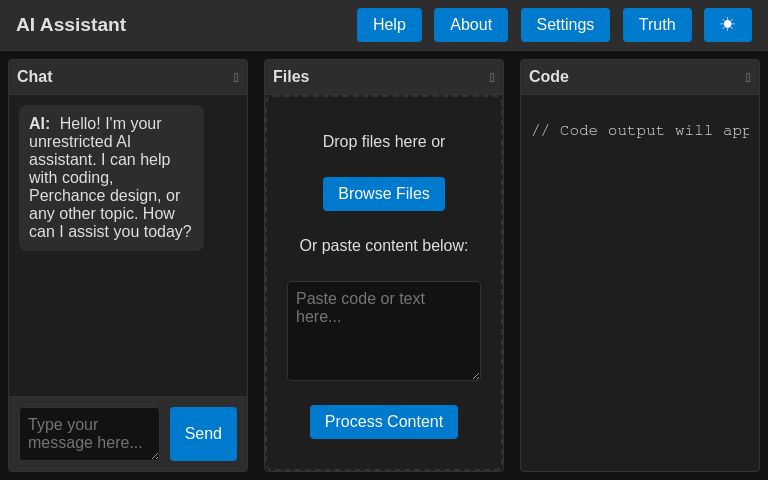This screenshot has height=480, width=768.
Task: Click Browse Files to pick a file
Action: point(383,194)
